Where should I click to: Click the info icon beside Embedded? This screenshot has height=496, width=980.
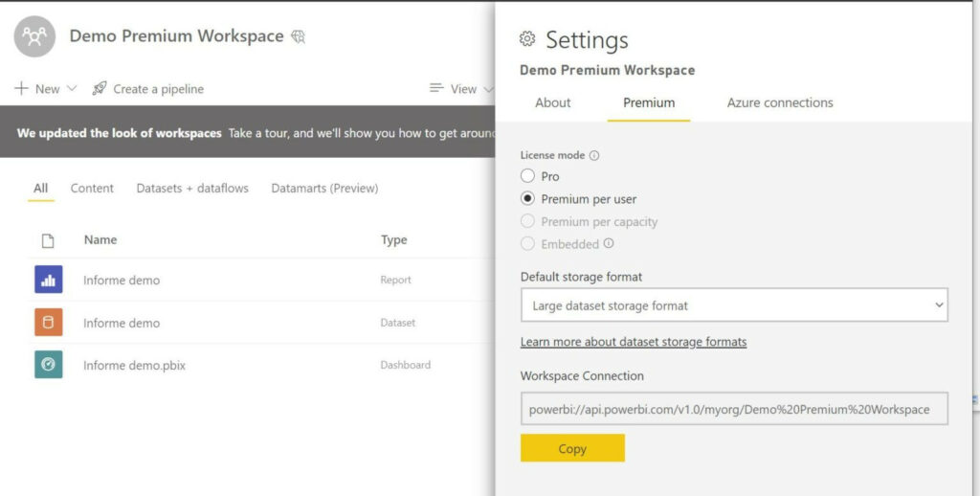(x=608, y=243)
